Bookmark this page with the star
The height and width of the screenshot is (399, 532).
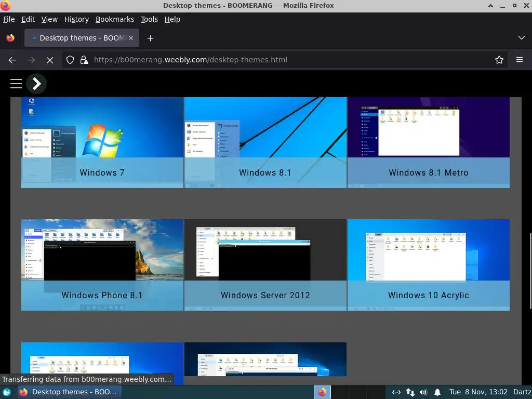[499, 60]
